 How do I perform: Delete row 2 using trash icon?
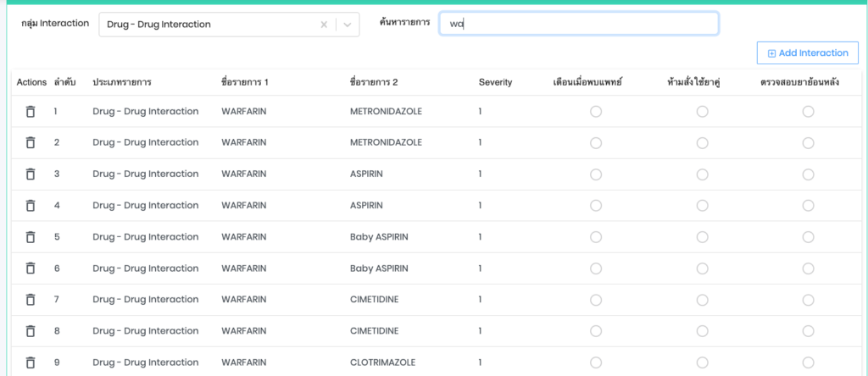coord(31,143)
